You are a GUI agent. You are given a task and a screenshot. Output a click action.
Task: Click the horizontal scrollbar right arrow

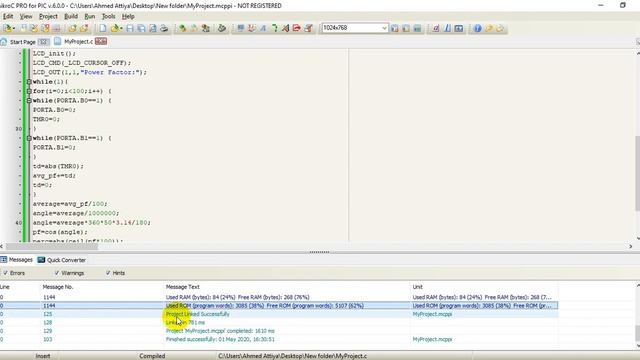(x=631, y=246)
